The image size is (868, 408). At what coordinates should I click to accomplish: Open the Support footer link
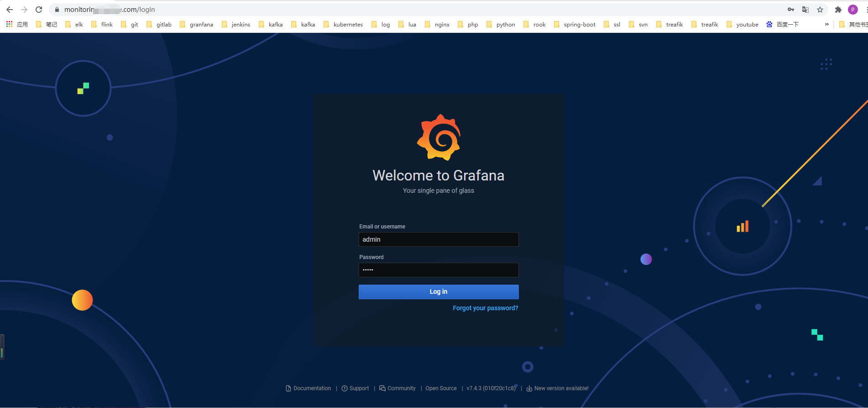(x=356, y=388)
